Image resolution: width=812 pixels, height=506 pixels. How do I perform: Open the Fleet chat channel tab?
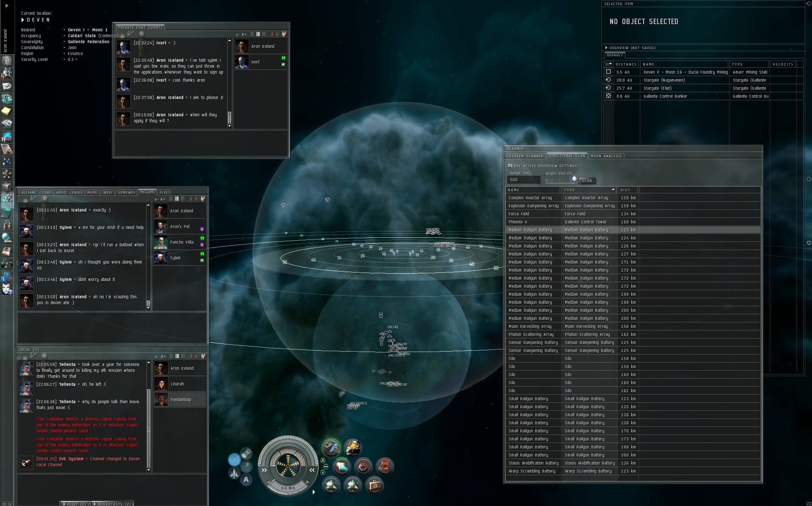click(165, 192)
